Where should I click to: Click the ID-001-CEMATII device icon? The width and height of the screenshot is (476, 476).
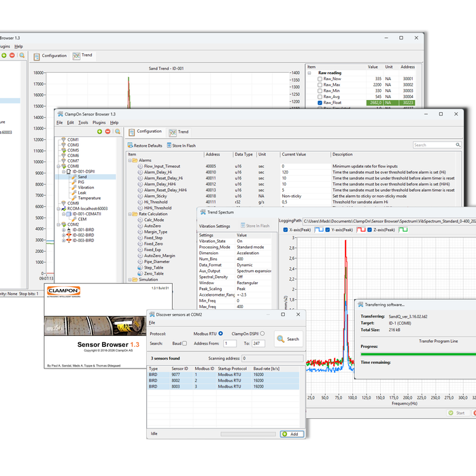[x=69, y=214]
